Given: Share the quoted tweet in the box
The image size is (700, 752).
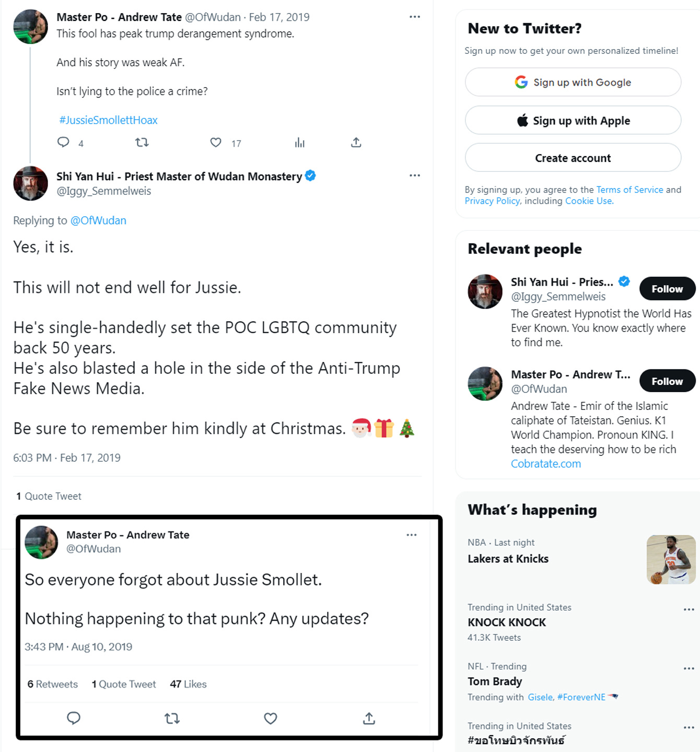Looking at the screenshot, I should tap(369, 719).
